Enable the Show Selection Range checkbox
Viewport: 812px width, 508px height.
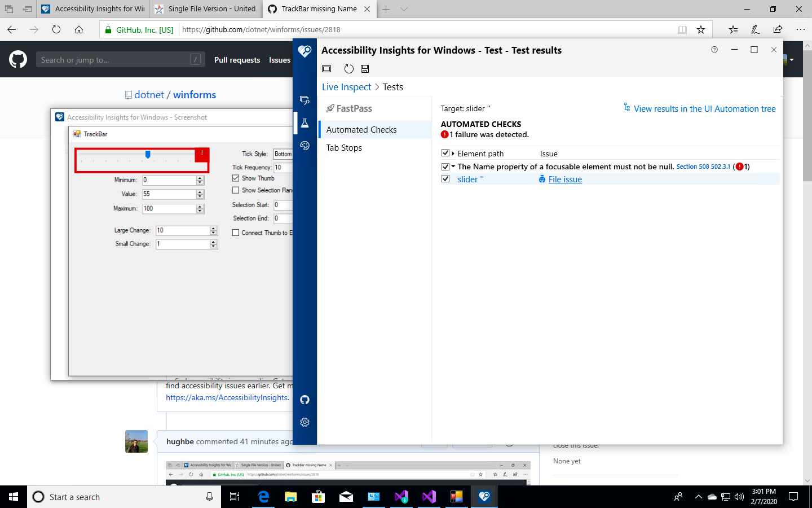tap(235, 190)
